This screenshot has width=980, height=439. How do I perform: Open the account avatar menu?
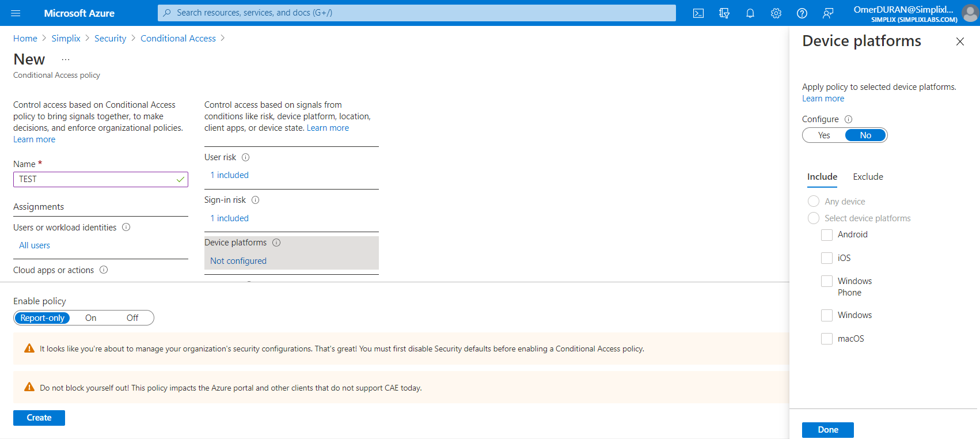pos(970,13)
